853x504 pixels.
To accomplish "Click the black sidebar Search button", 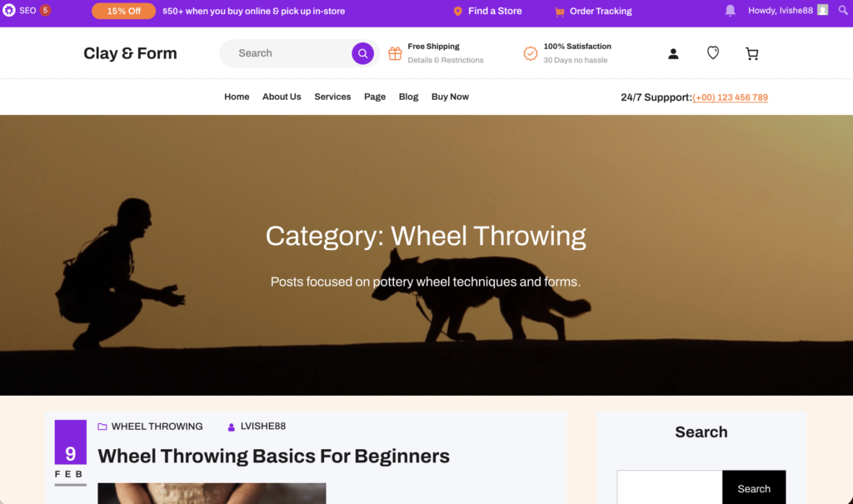I will [754, 487].
